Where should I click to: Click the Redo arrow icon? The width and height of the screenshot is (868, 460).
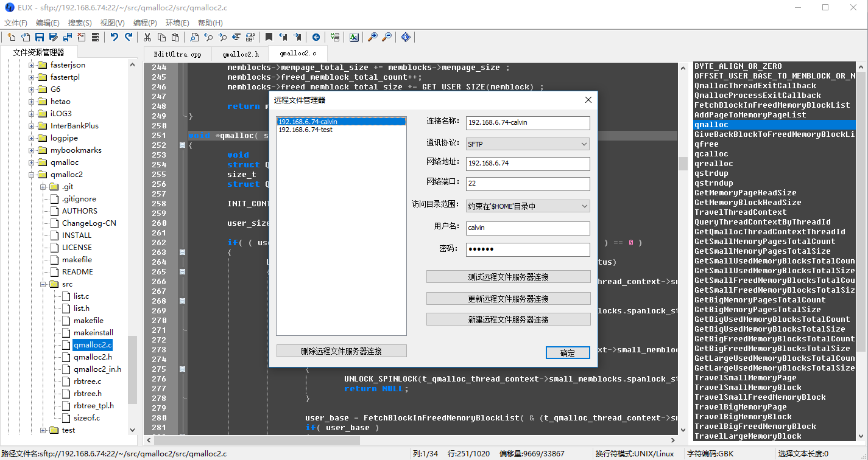(x=128, y=37)
